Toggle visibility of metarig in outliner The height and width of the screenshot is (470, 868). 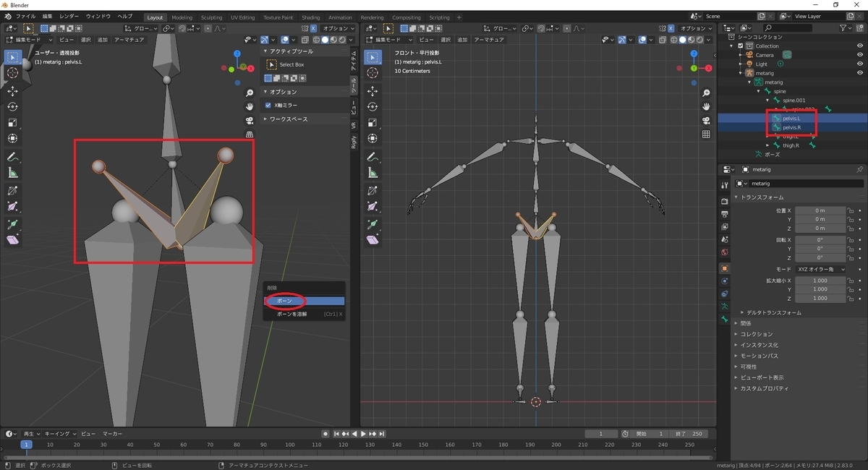coord(860,73)
